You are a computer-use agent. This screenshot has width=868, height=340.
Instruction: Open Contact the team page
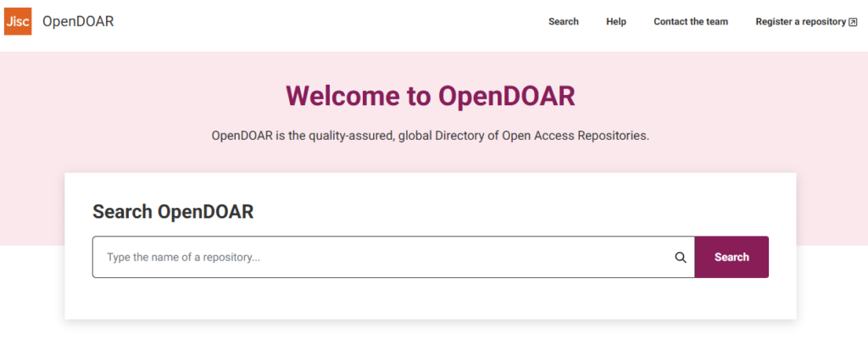coord(691,21)
